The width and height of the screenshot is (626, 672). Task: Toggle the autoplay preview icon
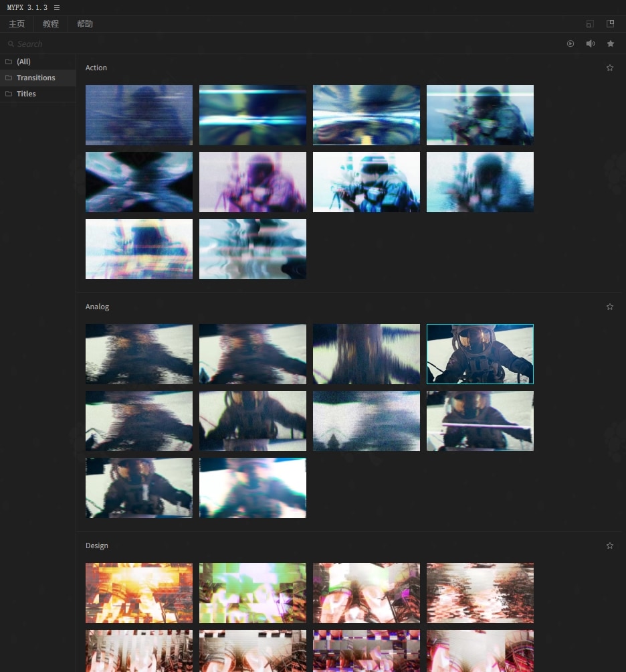tap(570, 44)
